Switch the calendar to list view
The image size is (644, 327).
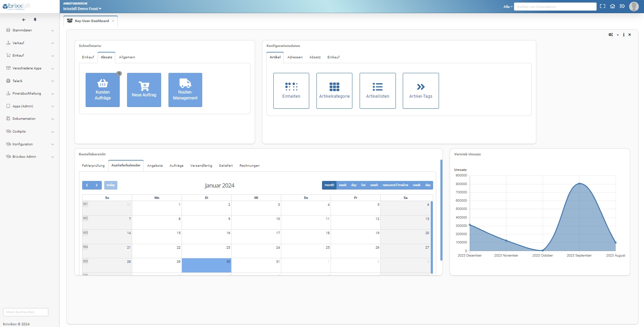(x=363, y=185)
